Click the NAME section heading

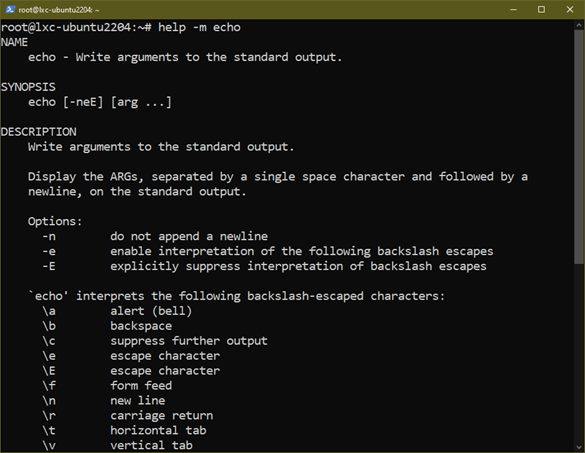[x=14, y=42]
